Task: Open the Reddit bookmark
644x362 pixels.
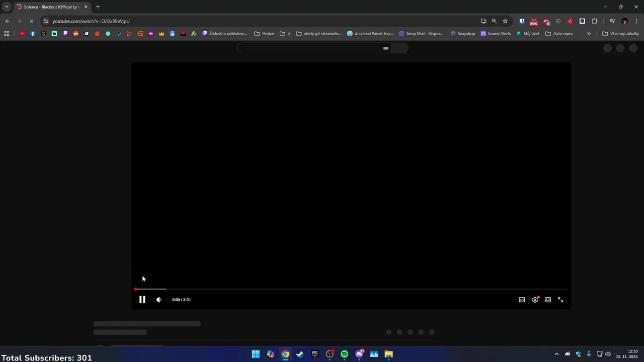Action: pyautogui.click(x=75, y=34)
